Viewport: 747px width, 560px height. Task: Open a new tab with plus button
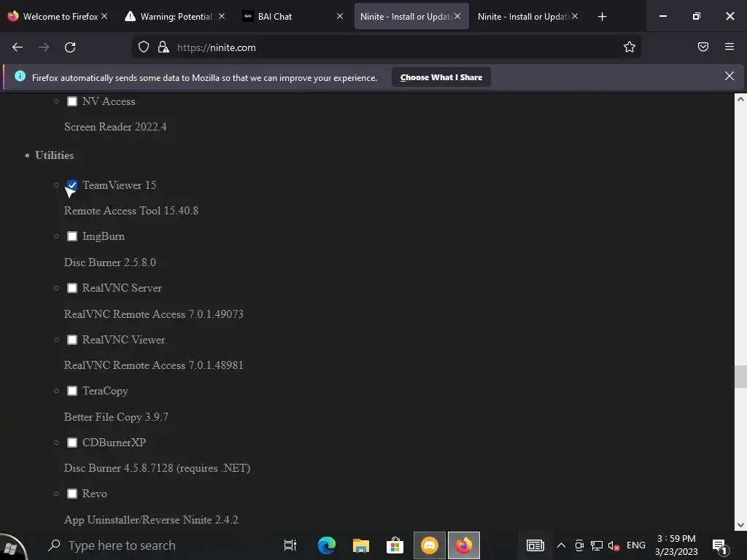pos(602,17)
